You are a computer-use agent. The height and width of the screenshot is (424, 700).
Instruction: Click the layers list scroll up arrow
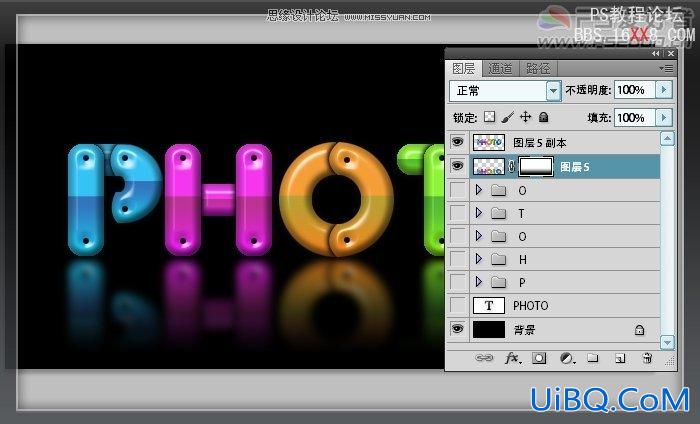point(667,139)
